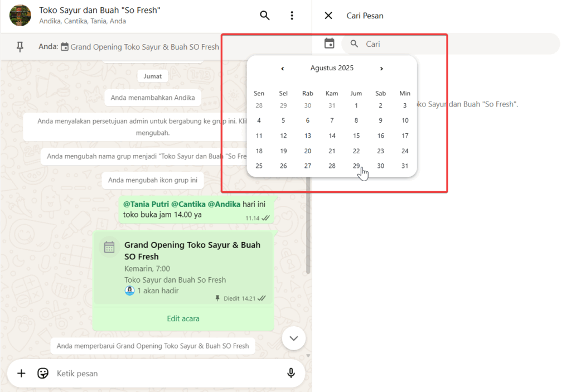
Task: Click the group profile picture
Action: [x=21, y=16]
